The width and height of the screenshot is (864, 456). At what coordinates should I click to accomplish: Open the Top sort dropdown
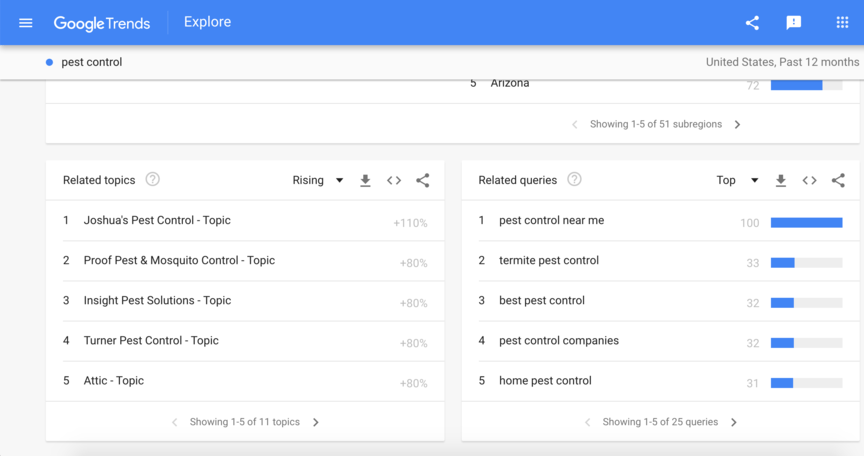click(737, 180)
